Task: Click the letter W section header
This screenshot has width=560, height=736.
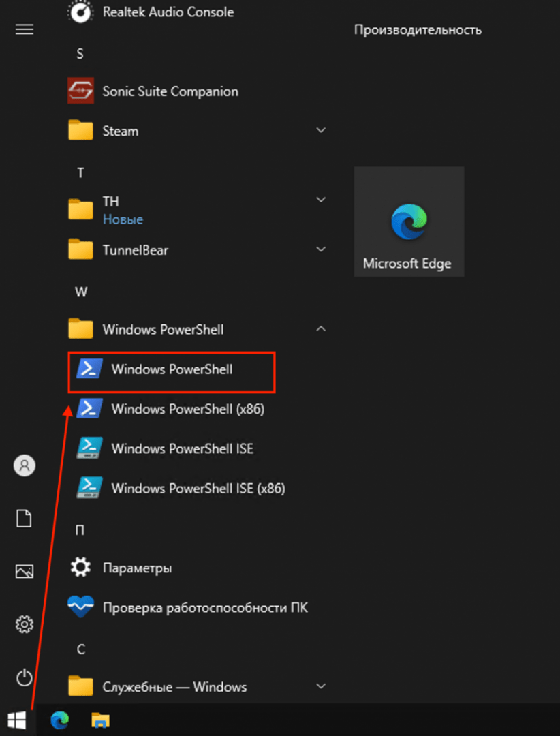Action: [x=81, y=292]
